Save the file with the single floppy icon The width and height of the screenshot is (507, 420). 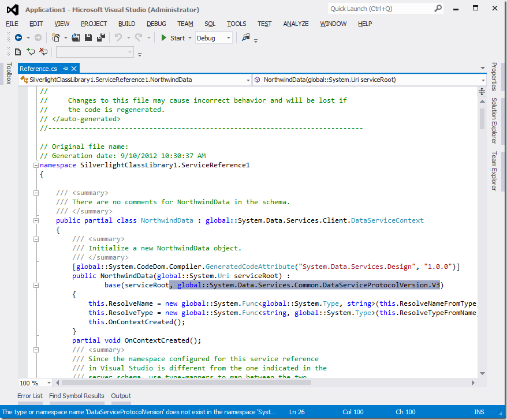(x=88, y=38)
